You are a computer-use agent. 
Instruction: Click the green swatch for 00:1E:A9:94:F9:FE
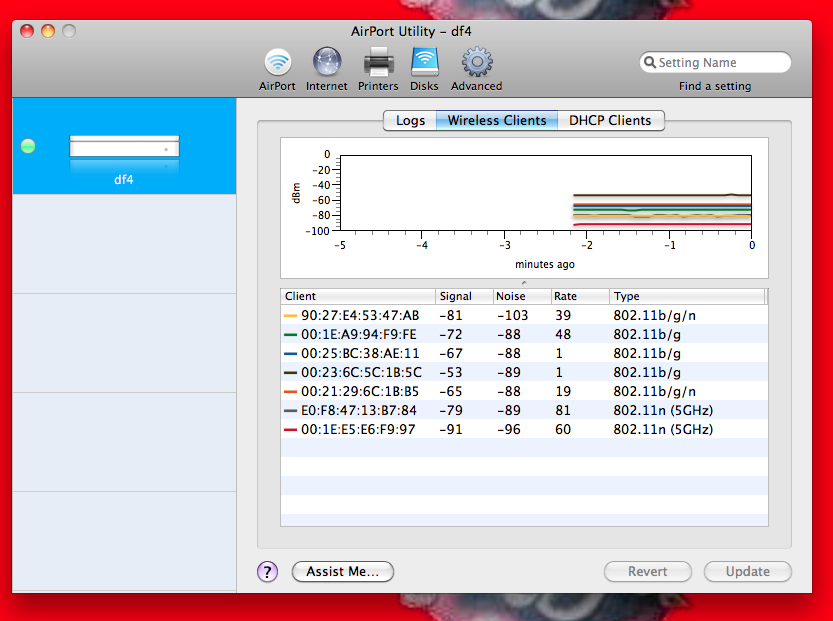pos(290,335)
